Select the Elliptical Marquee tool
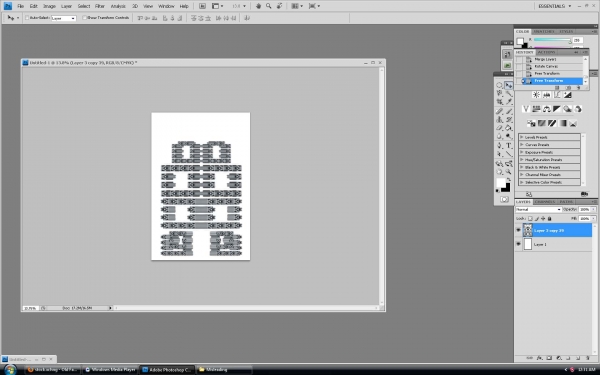 coord(499,85)
